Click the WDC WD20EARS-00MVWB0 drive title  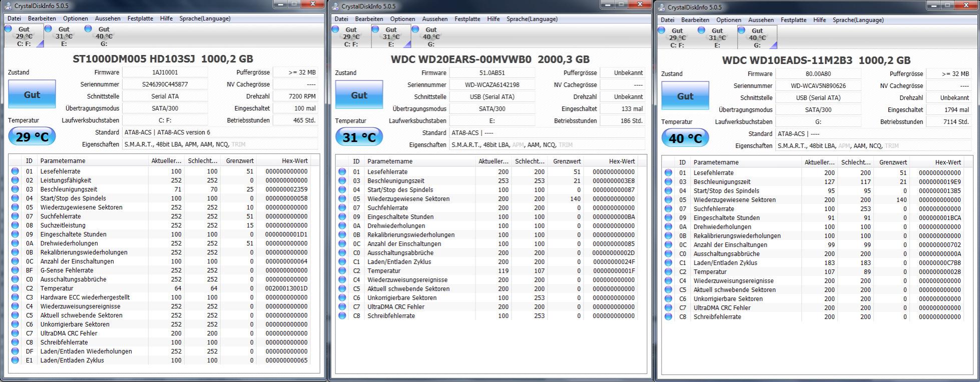pos(490,59)
